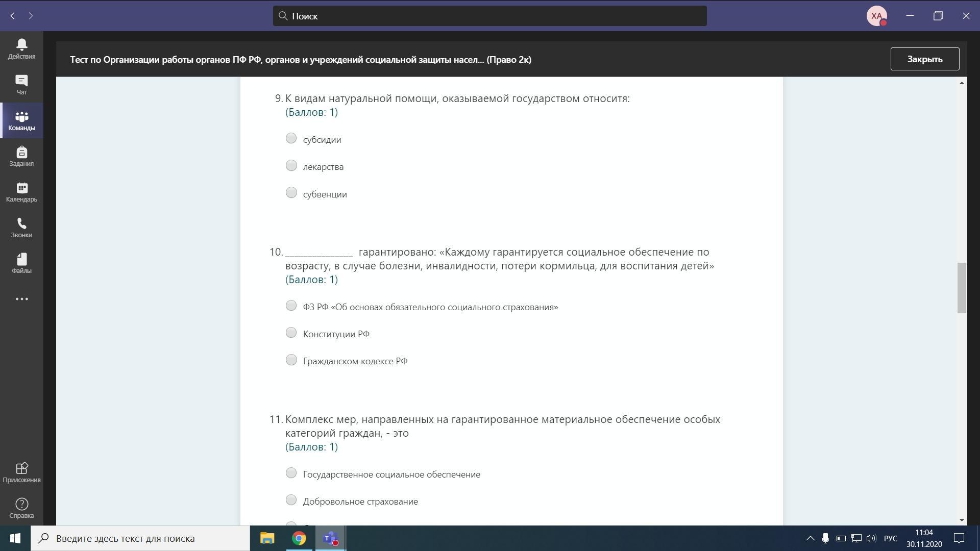Open Apps (Приложения) in sidebar
Viewport: 980px width, 551px height.
coord(21,472)
